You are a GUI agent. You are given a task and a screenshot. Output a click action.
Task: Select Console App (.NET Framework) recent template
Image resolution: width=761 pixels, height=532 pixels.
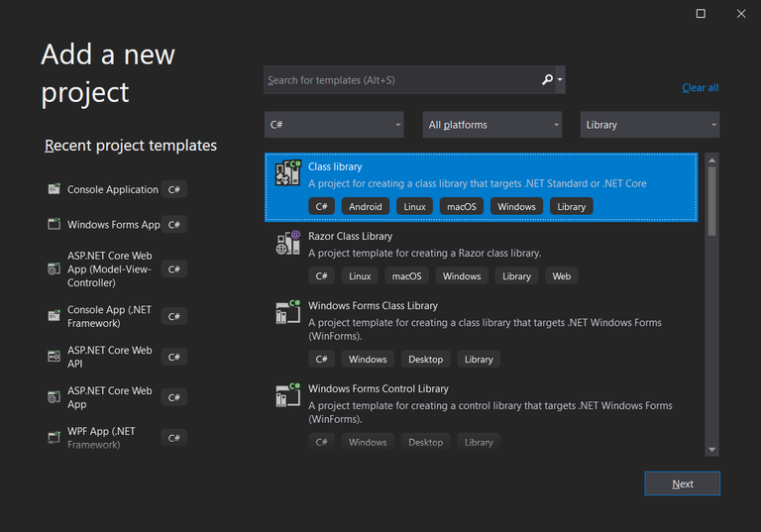coord(109,316)
